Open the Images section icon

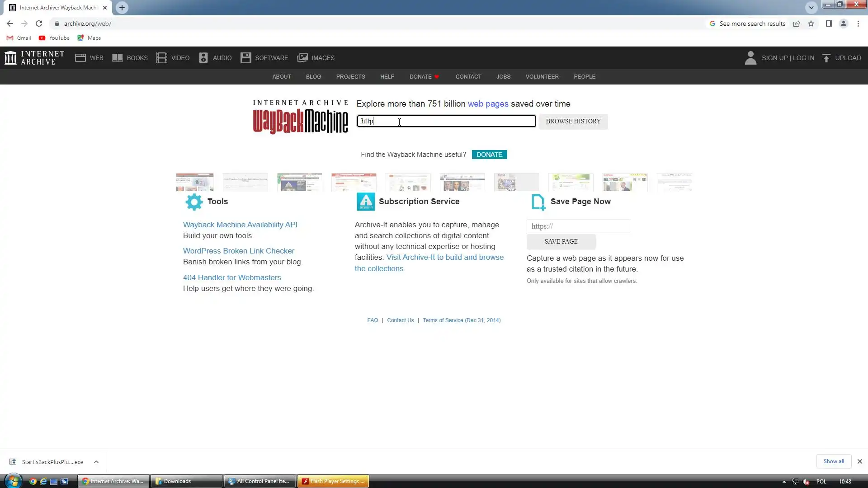(302, 58)
